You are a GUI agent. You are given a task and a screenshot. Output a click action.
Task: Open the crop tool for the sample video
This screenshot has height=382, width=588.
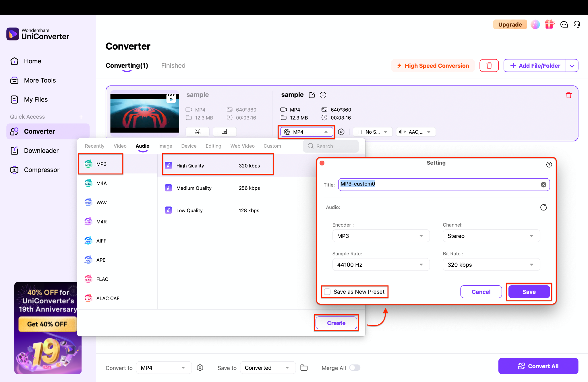225,132
